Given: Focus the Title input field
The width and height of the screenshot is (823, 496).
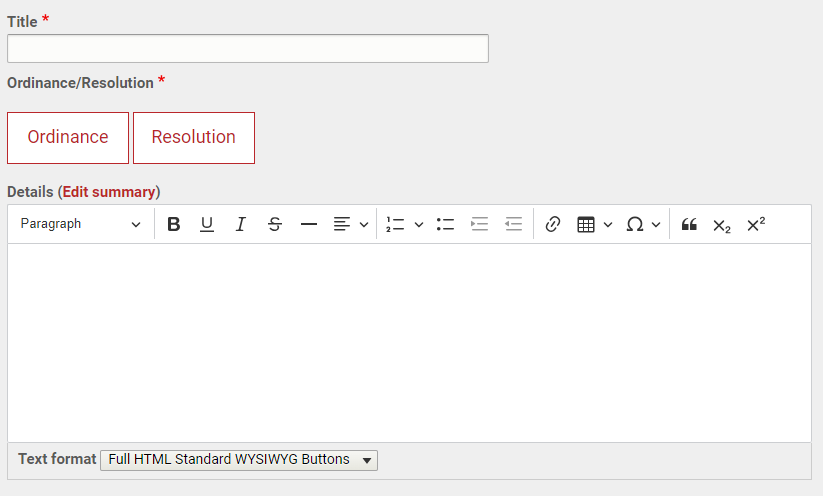Looking at the screenshot, I should 248,48.
